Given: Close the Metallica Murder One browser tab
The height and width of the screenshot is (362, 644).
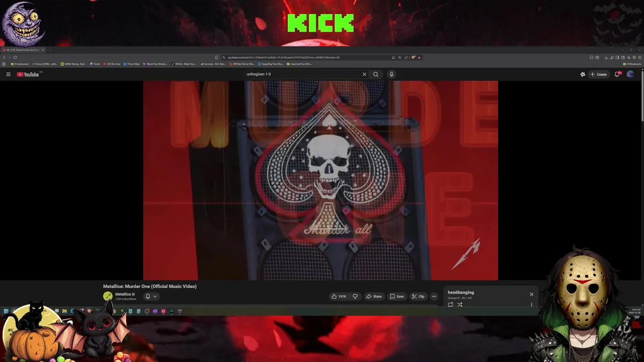Looking at the screenshot, I should pos(43,50).
